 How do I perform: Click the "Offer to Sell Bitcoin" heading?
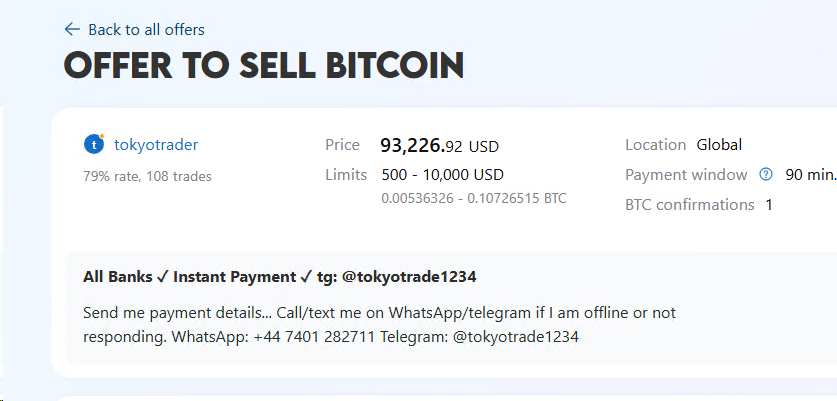(x=264, y=66)
